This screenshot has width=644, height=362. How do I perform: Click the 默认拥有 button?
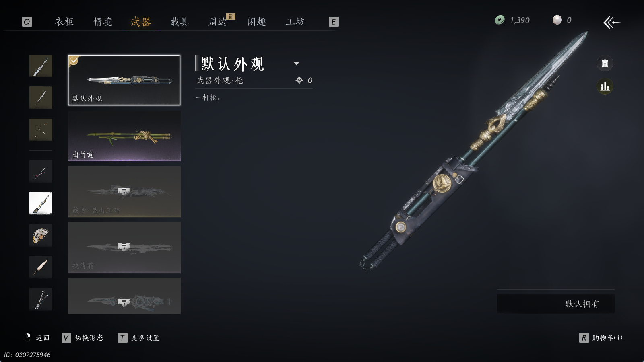(556, 304)
